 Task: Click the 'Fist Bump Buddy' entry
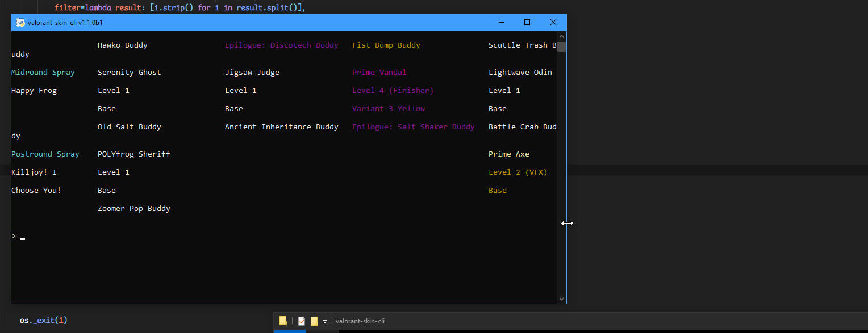386,45
